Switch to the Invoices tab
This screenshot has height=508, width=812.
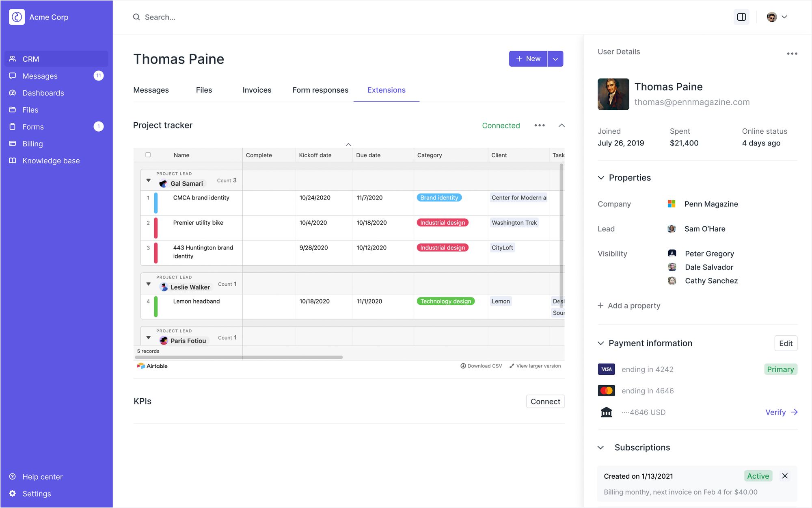click(257, 90)
